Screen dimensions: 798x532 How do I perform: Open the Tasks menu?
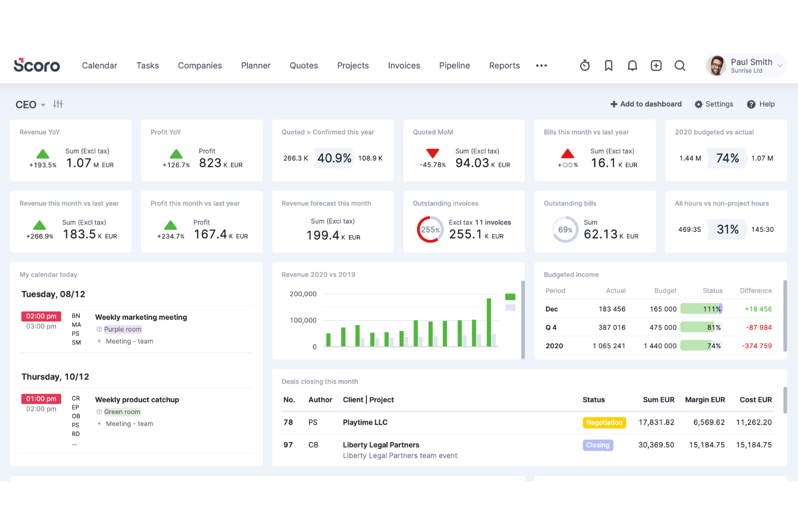[x=148, y=65]
